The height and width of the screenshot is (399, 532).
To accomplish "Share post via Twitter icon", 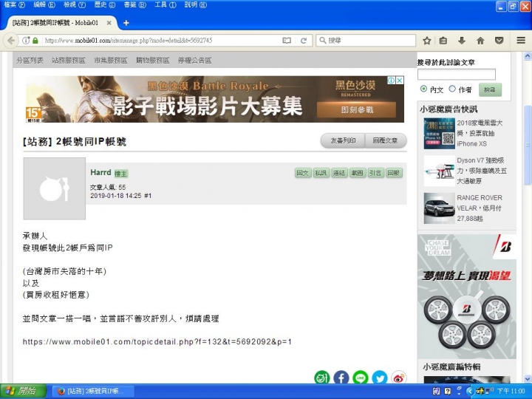I will pos(380,378).
